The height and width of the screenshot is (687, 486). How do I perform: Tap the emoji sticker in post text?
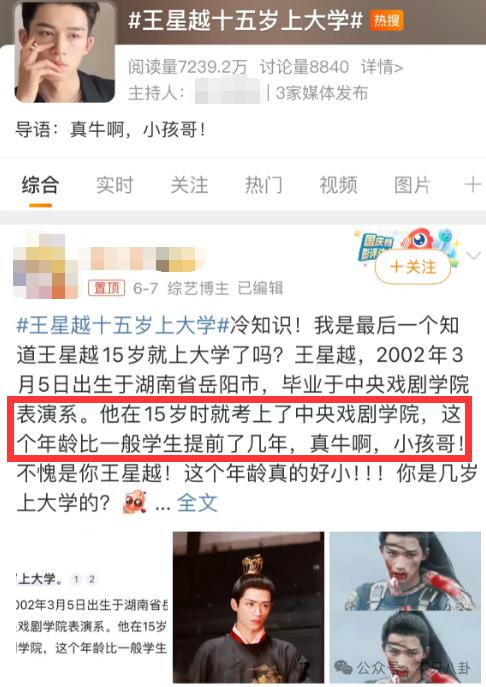[135, 502]
